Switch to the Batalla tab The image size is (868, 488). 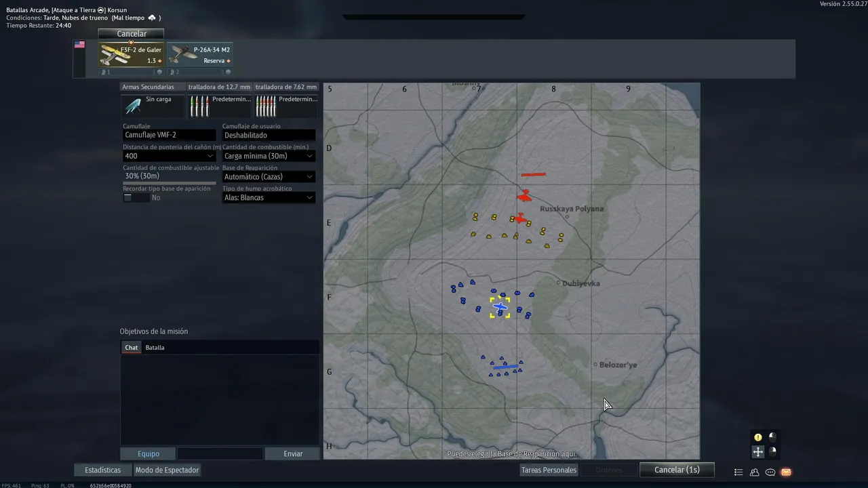point(155,347)
